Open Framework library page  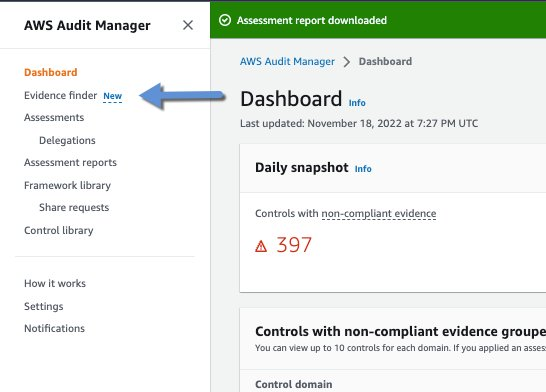coord(68,186)
